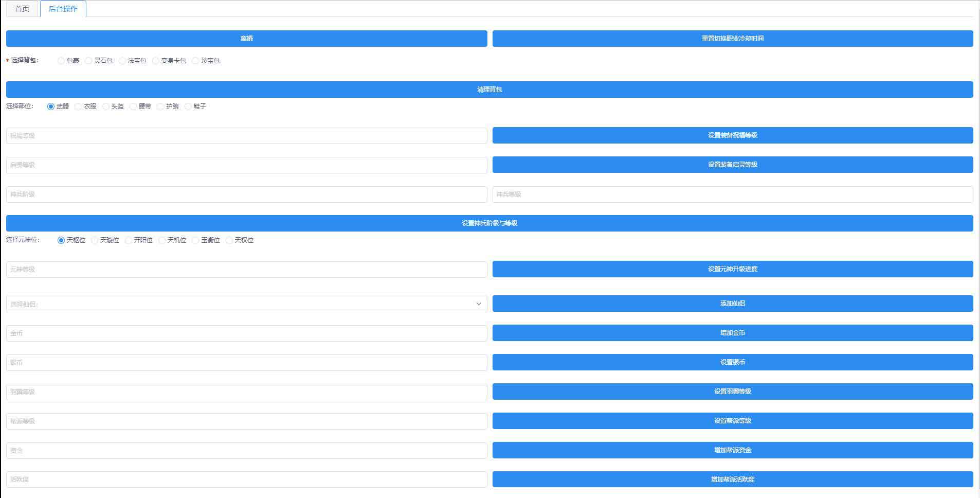This screenshot has width=980, height=498.
Task: Click the 设置银币 button
Action: (x=733, y=362)
